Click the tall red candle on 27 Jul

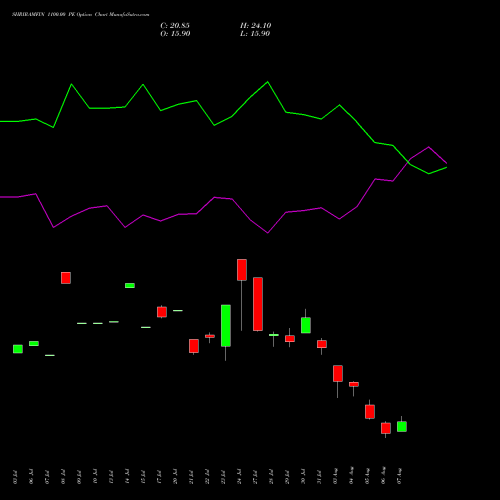pos(258,304)
